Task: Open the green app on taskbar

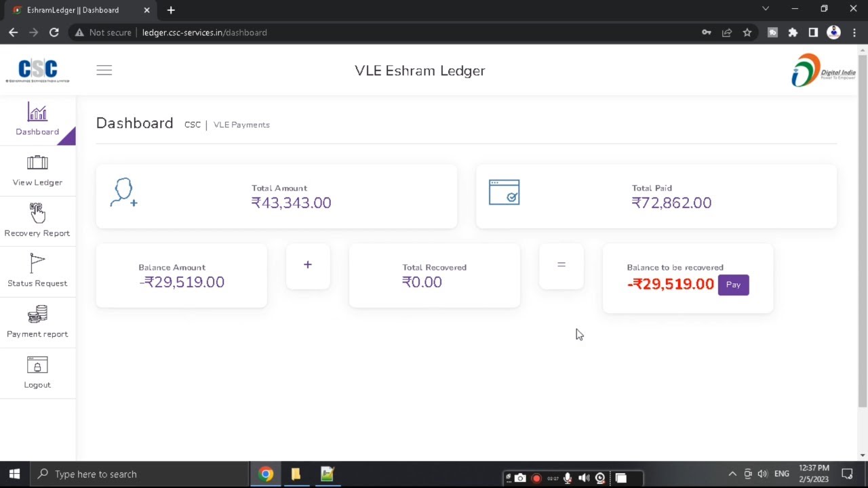Action: (327, 474)
